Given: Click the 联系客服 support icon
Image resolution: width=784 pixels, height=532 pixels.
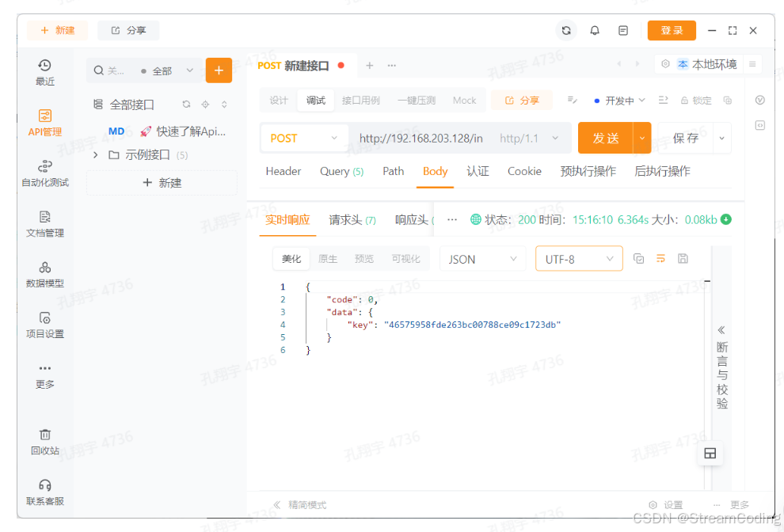Looking at the screenshot, I should tap(45, 492).
